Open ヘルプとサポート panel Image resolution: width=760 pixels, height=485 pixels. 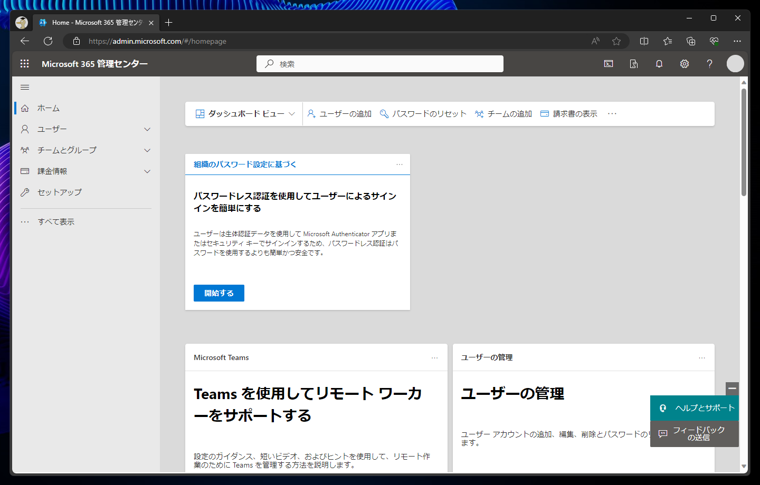(694, 408)
